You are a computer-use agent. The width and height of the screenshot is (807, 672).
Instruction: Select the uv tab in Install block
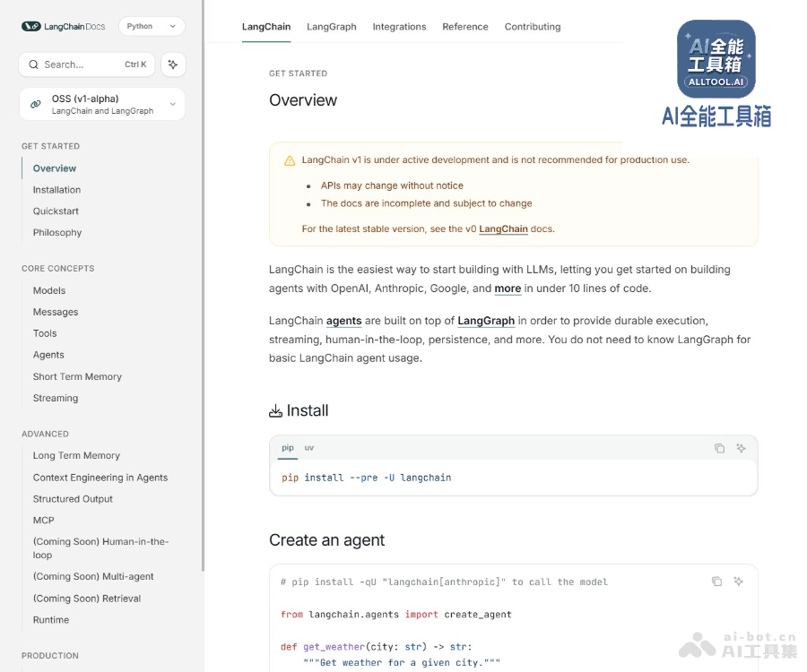click(x=308, y=448)
